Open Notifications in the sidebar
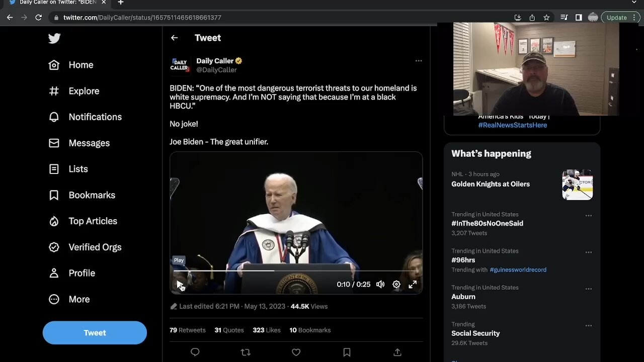 pos(85,117)
